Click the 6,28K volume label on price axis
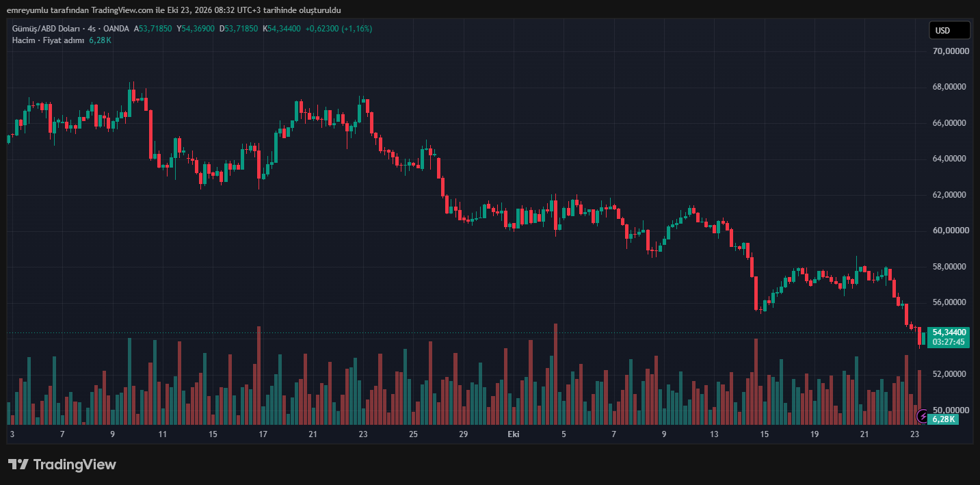Viewport: 980px width, 485px height. tap(944, 419)
